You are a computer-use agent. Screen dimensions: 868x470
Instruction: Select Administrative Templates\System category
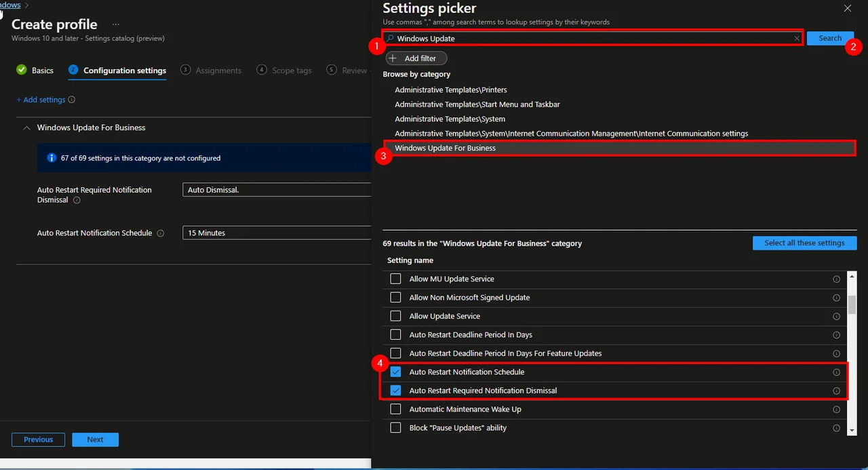tap(450, 119)
